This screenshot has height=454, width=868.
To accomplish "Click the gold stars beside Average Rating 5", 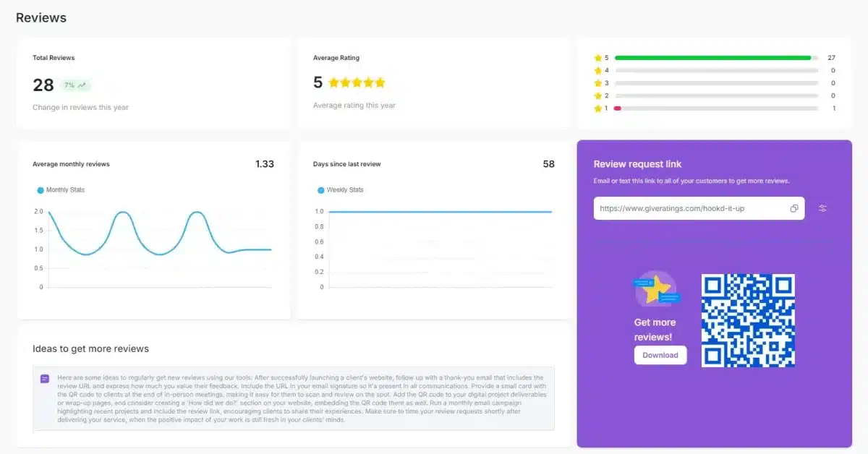I will (357, 83).
